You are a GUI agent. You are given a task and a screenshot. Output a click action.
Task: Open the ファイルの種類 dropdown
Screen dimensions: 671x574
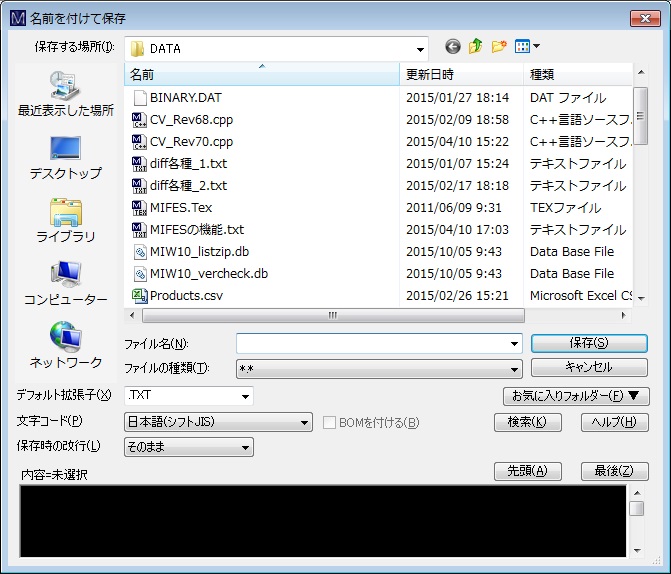(514, 368)
